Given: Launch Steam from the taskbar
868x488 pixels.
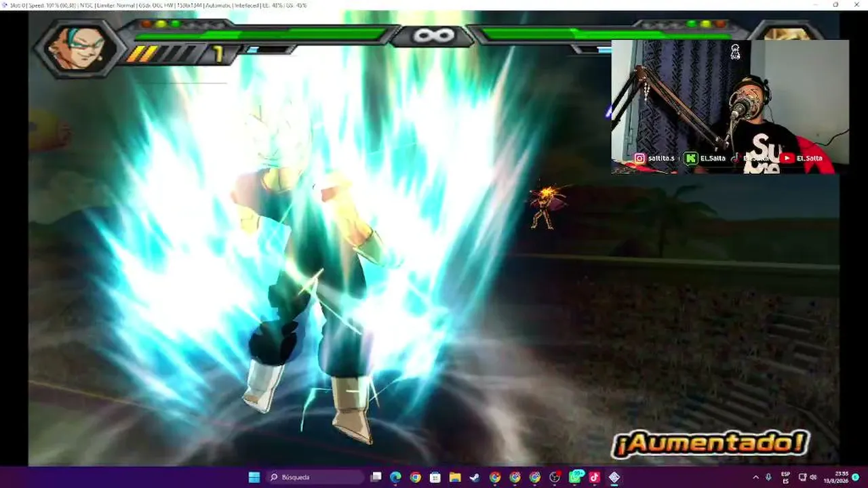Looking at the screenshot, I should pos(475,477).
